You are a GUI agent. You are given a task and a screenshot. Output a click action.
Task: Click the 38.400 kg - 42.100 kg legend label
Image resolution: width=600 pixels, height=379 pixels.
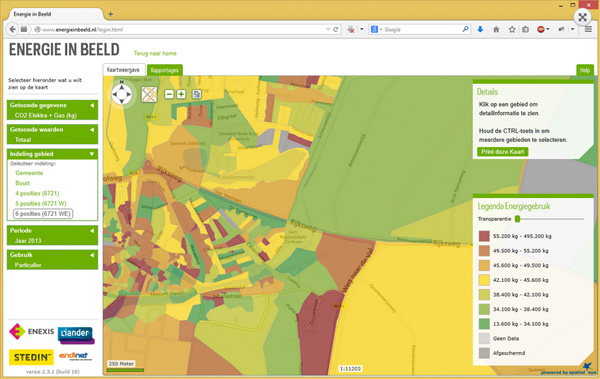tap(520, 295)
